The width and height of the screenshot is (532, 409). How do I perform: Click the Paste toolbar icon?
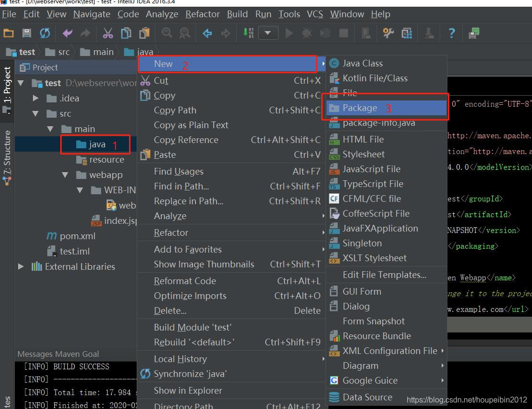click(144, 33)
